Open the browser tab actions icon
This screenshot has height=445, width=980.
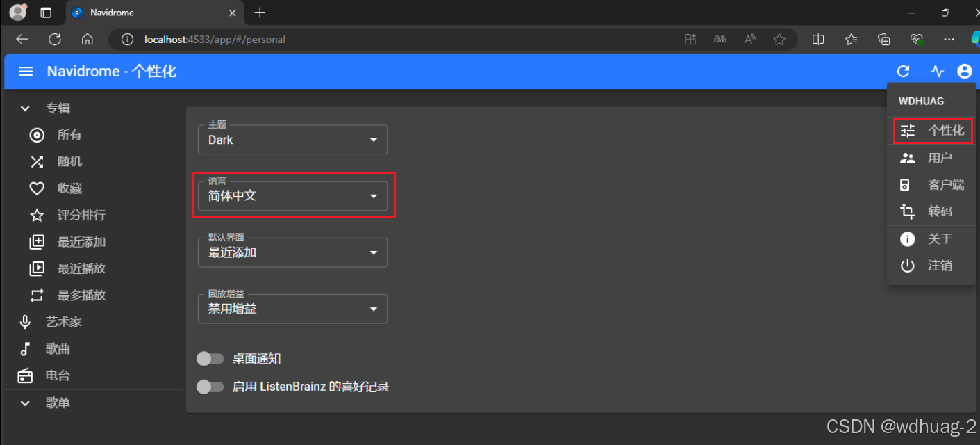pos(46,13)
